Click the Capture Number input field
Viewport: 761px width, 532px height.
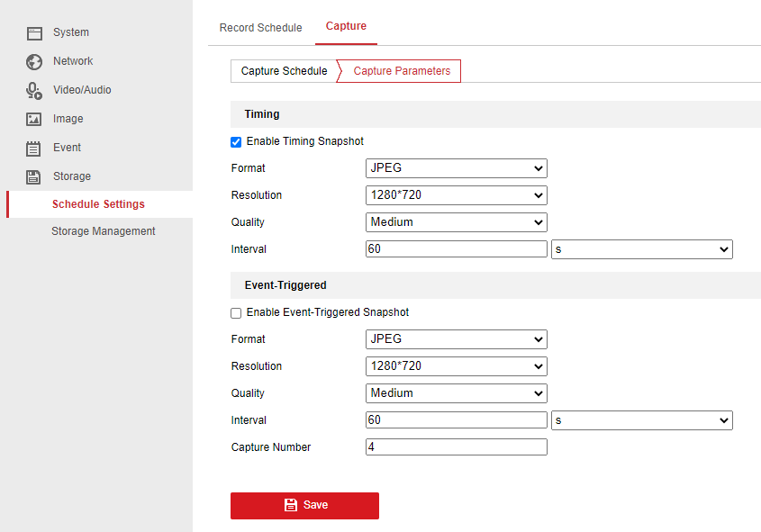456,447
